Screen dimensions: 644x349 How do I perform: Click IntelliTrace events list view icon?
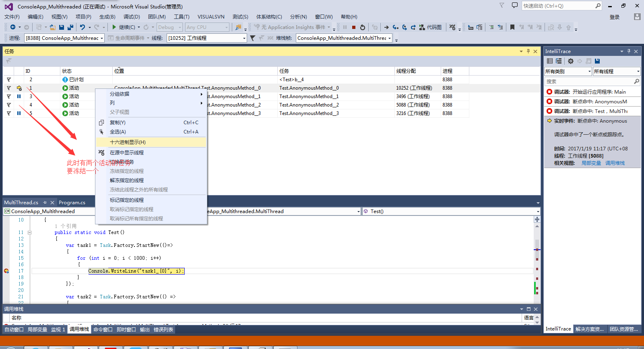pyautogui.click(x=550, y=61)
